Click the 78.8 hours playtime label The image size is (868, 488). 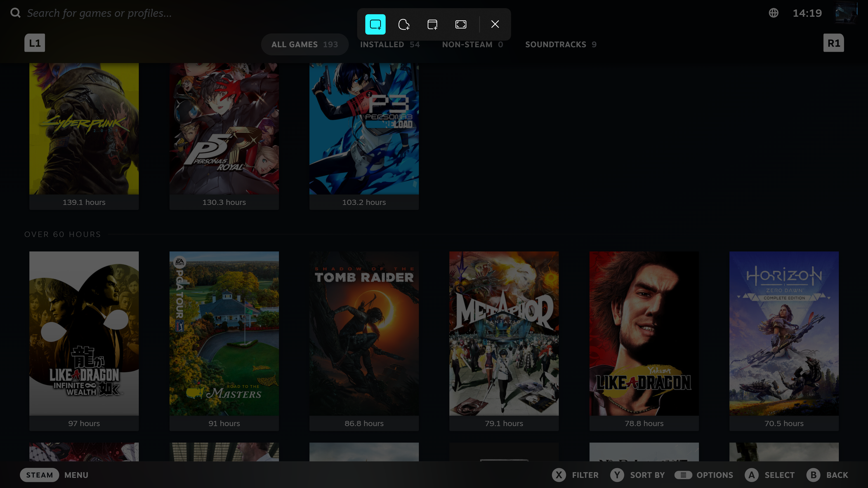click(644, 423)
